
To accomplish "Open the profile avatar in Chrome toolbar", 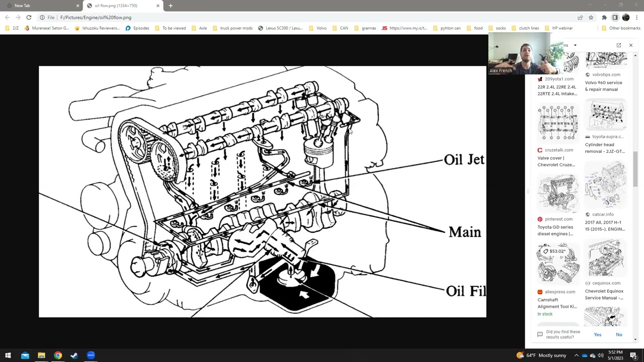I will pyautogui.click(x=626, y=18).
